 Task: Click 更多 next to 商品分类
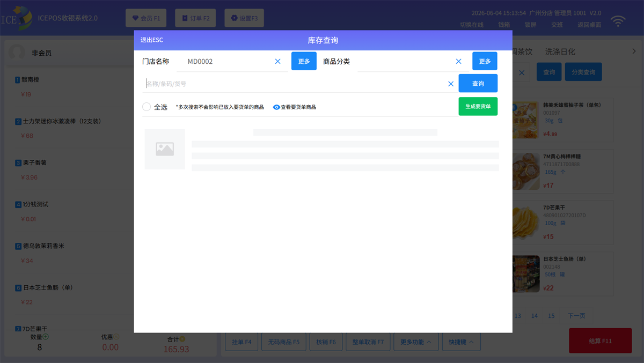tap(485, 61)
